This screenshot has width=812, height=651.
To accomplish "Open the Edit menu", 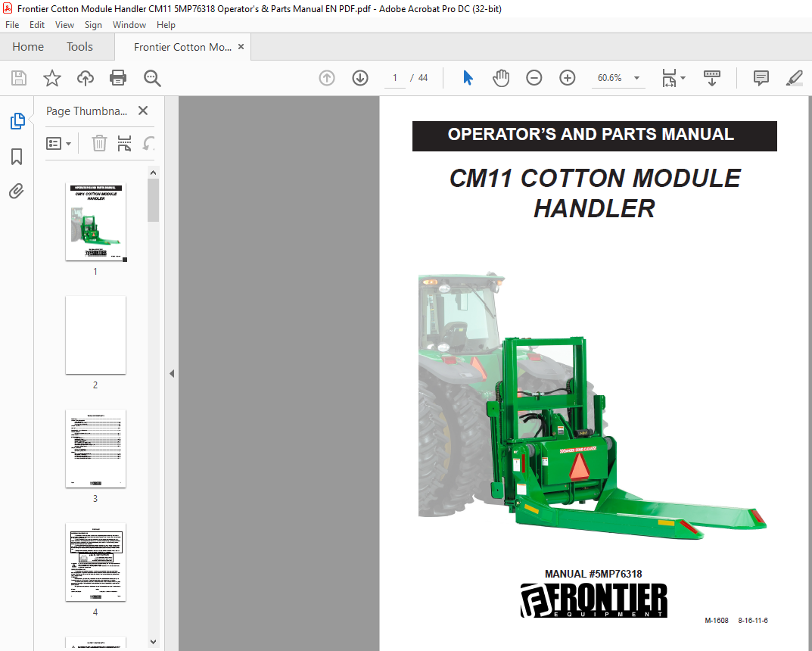I will (x=37, y=25).
